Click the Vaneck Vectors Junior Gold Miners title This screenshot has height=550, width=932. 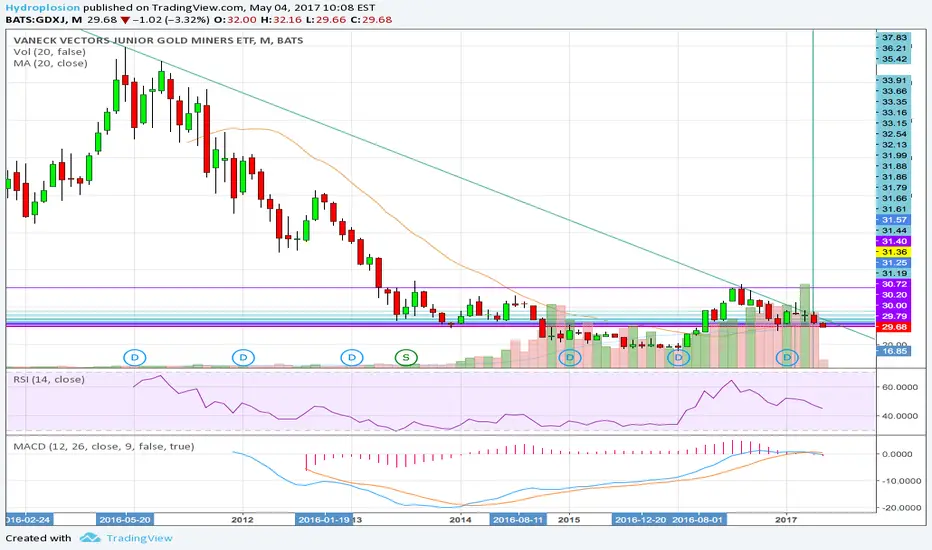158,40
